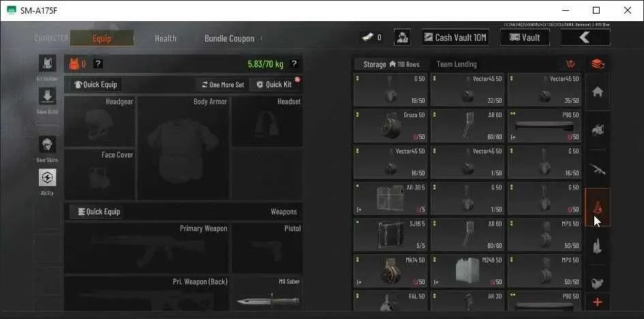Click the question mark beside the armor value
644x319 pixels.
click(97, 63)
